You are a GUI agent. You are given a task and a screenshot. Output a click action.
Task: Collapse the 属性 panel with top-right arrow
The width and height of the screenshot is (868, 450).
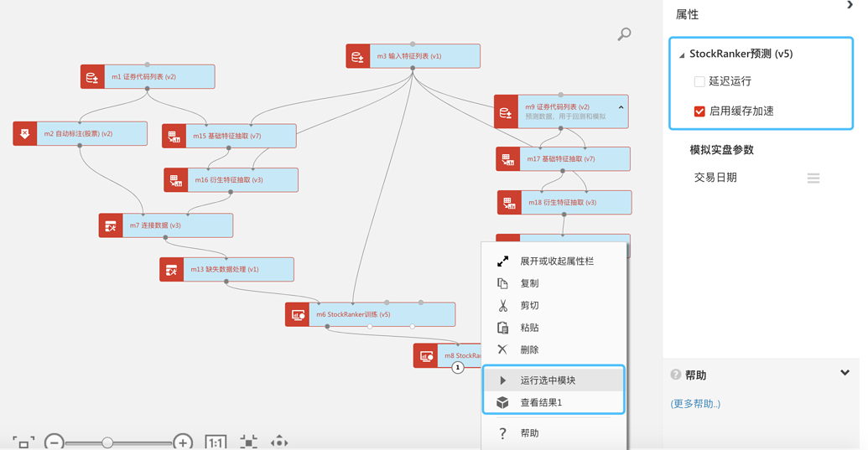pos(850,5)
